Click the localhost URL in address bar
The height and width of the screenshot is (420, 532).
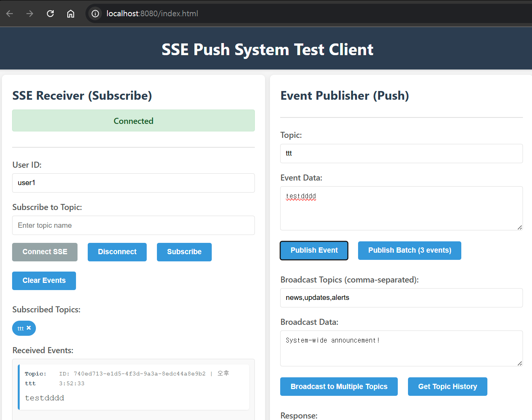tap(152, 14)
